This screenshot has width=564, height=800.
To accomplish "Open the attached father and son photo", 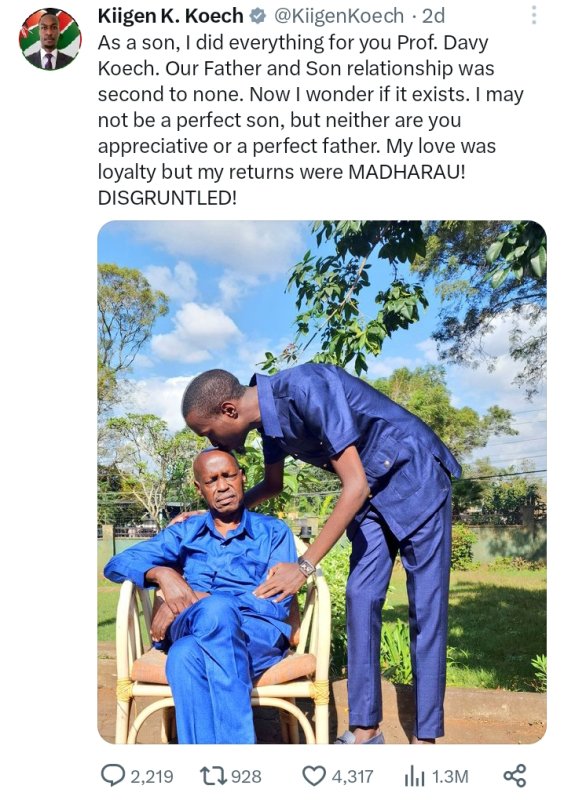I will tap(322, 482).
